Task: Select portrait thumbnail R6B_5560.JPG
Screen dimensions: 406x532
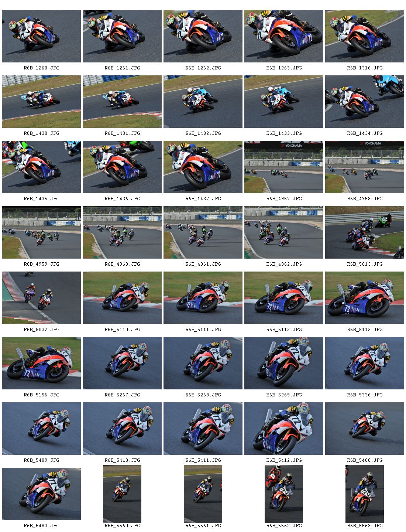Action: (x=122, y=494)
